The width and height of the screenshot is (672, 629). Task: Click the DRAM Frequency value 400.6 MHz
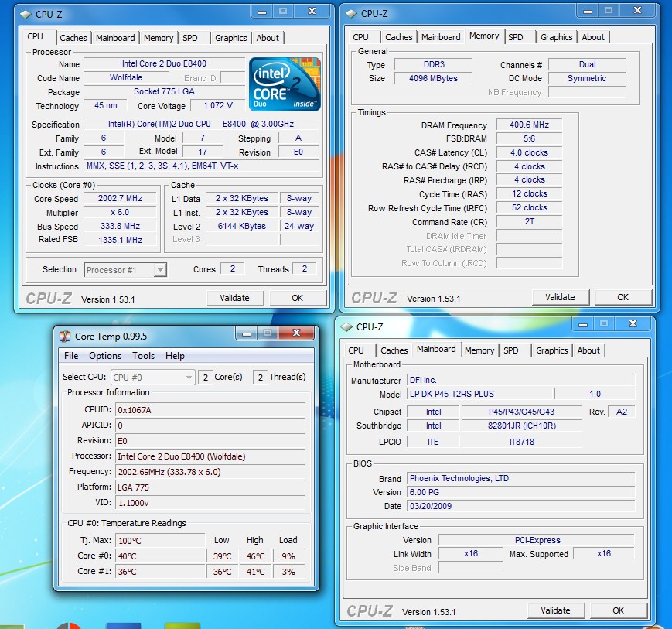pos(529,125)
